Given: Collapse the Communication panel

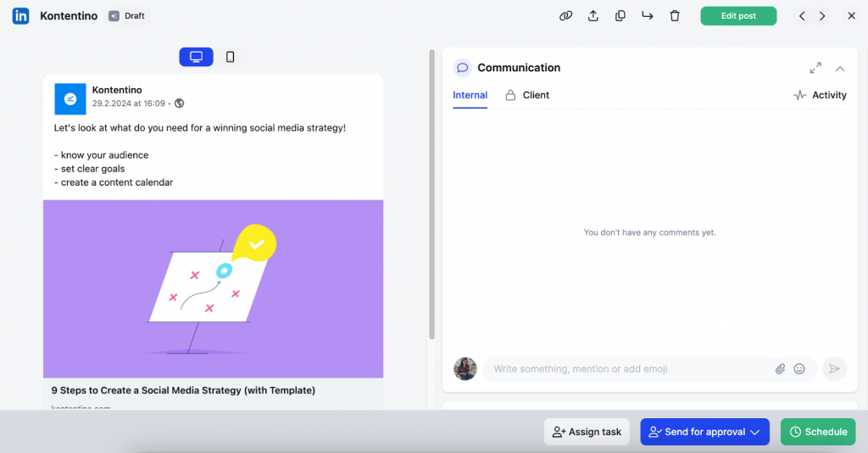Looking at the screenshot, I should 840,69.
